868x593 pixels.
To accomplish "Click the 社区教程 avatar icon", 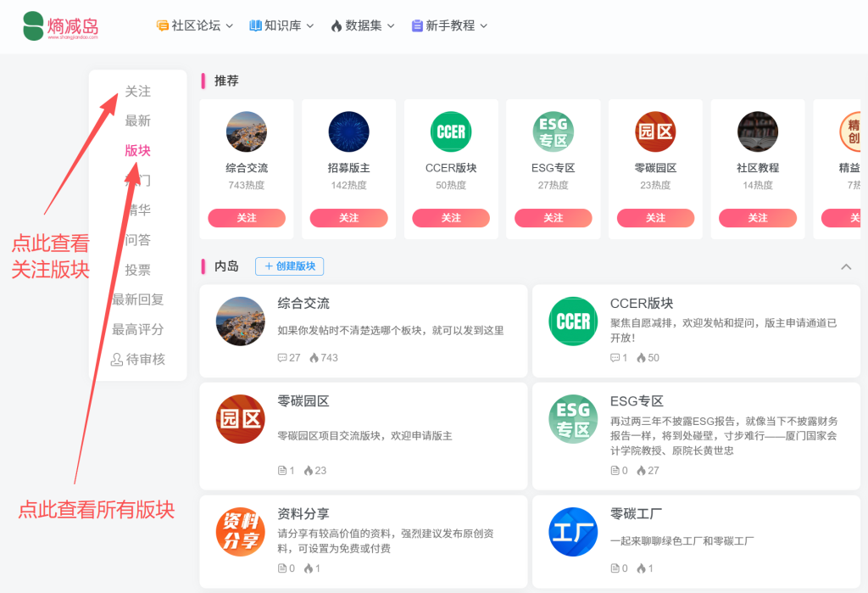I will tap(758, 131).
